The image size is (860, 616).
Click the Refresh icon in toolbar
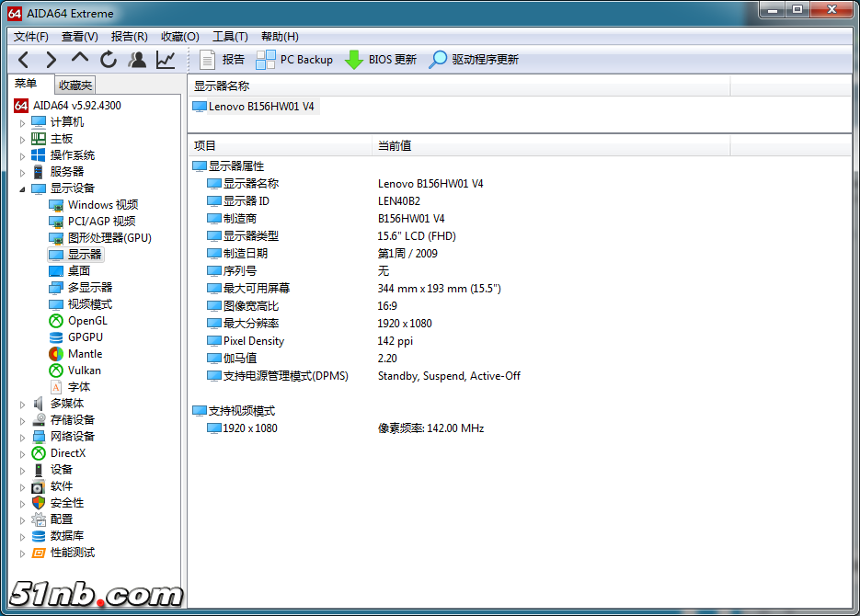coord(109,60)
